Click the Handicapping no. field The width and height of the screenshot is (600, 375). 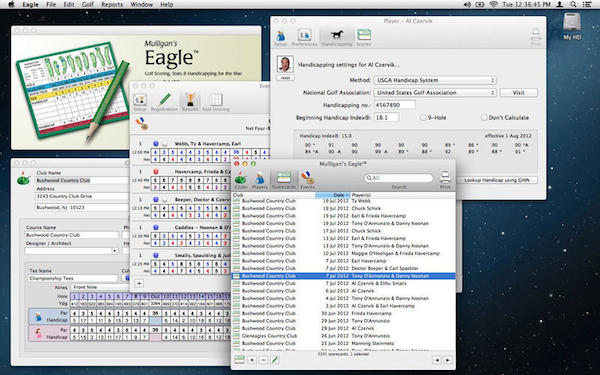(x=395, y=105)
